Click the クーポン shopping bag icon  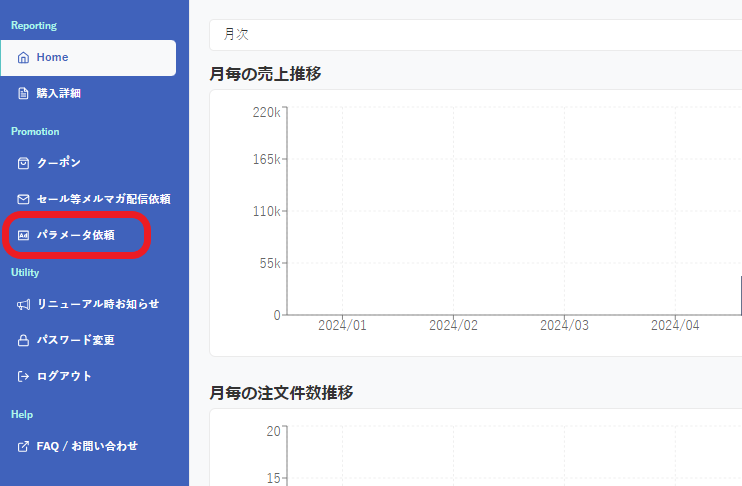pos(23,163)
